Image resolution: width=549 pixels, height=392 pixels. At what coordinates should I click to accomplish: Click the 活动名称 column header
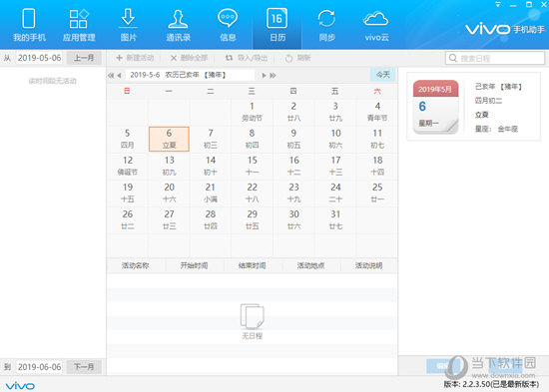[x=136, y=265]
